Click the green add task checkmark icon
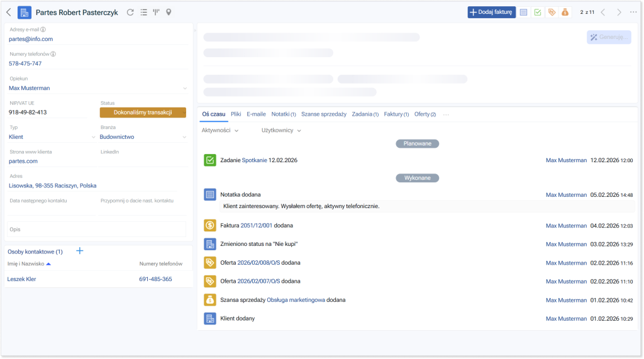Viewport: 644px width, 359px height. pos(538,12)
